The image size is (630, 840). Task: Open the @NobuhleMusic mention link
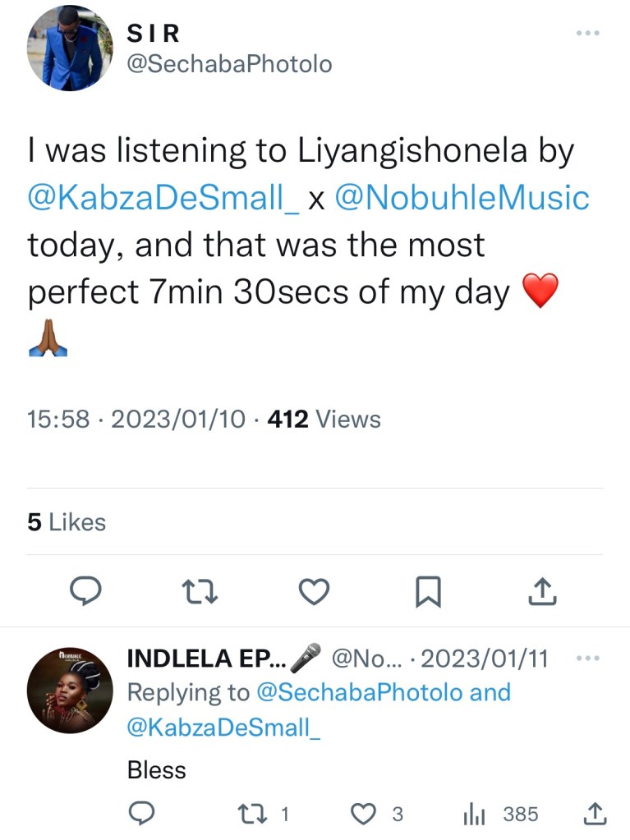461,198
